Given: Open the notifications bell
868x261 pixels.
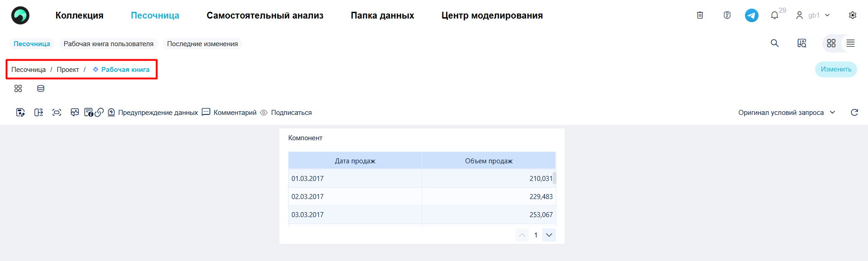Looking at the screenshot, I should coord(774,15).
